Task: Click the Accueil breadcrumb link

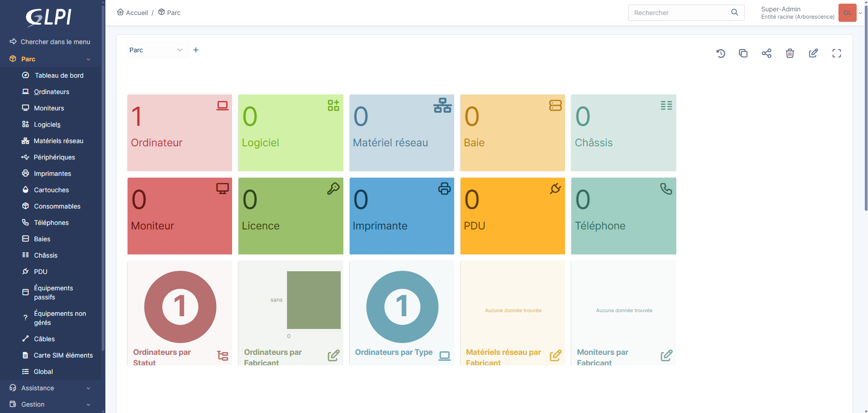Action: pos(133,13)
